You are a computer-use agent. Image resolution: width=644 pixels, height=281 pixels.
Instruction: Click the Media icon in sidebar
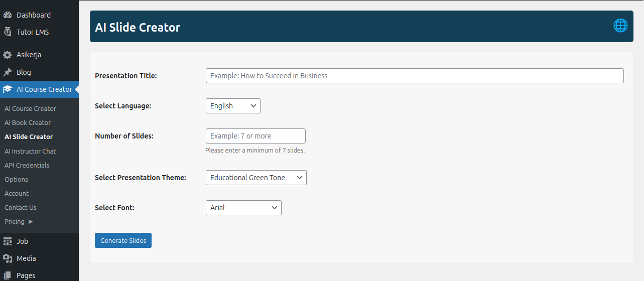pyautogui.click(x=8, y=258)
